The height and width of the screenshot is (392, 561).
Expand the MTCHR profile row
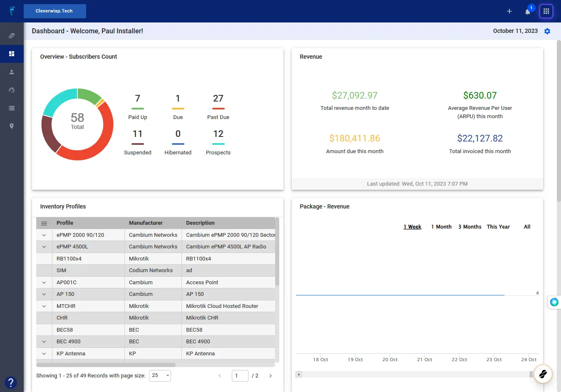(44, 306)
